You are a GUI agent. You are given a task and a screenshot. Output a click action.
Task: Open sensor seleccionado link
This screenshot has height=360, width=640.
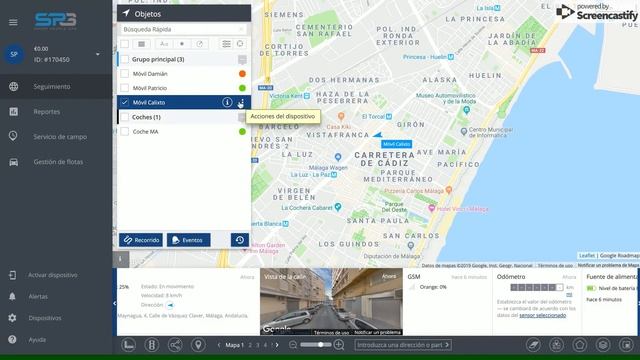(542, 316)
